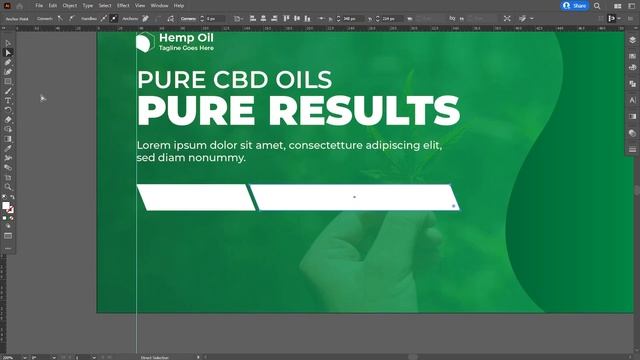Viewport: 640px width, 360px height.
Task: Click the Corners radius input field
Action: tap(216, 18)
